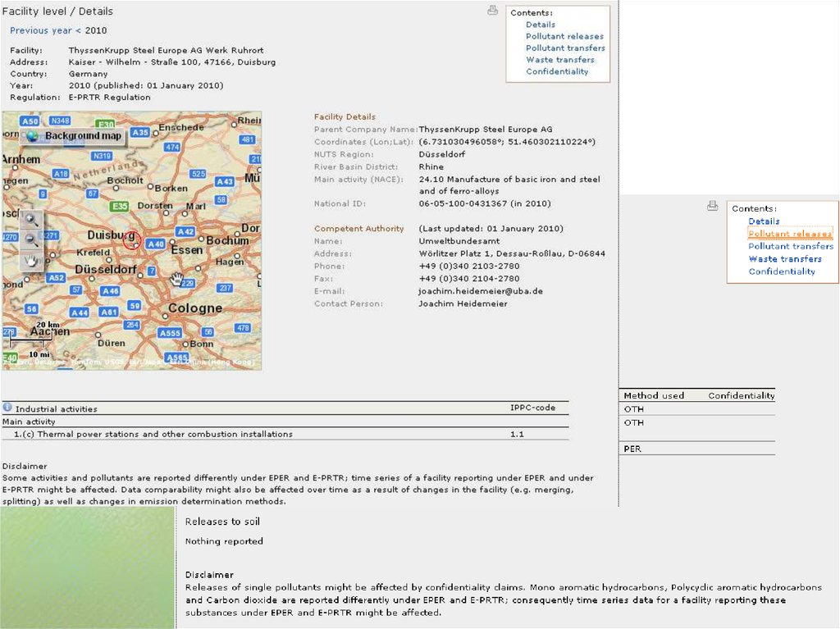The width and height of the screenshot is (840, 629).
Task: Select Waste transfers in top Contents box
Action: tap(560, 60)
